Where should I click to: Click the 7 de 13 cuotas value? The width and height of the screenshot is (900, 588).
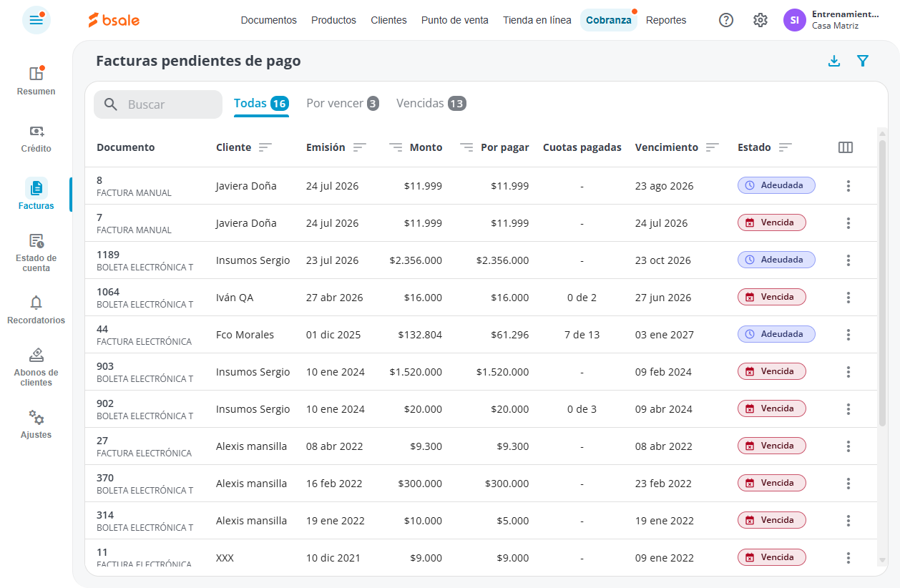pos(582,335)
